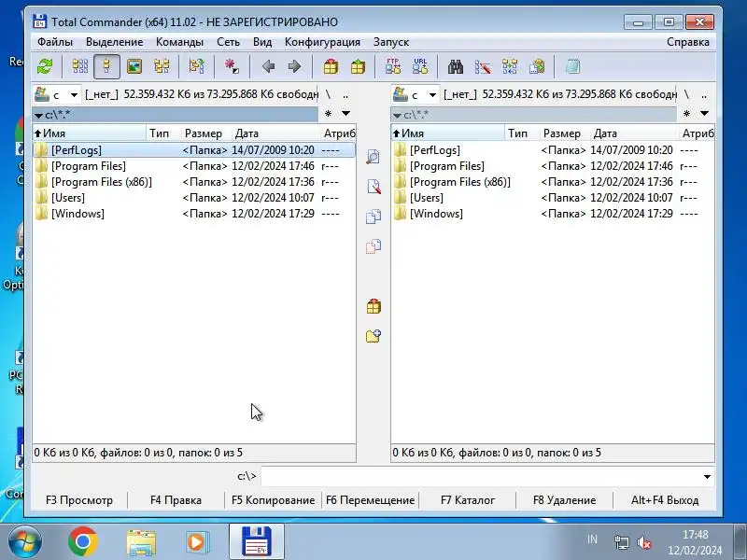Open Chrome from the Windows taskbar
The width and height of the screenshot is (747, 560).
click(83, 542)
